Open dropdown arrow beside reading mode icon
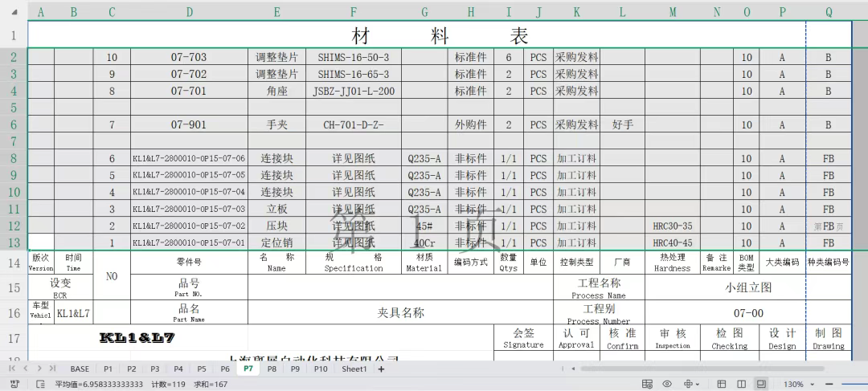This screenshot has height=391, width=868. tap(697, 385)
